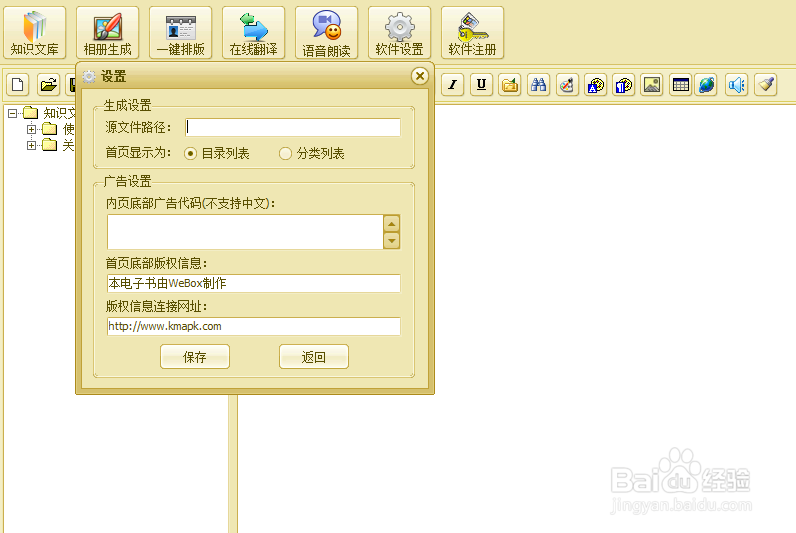Click the paint palette brush icon
Screen dimensions: 796x533
pyautogui.click(x=567, y=85)
